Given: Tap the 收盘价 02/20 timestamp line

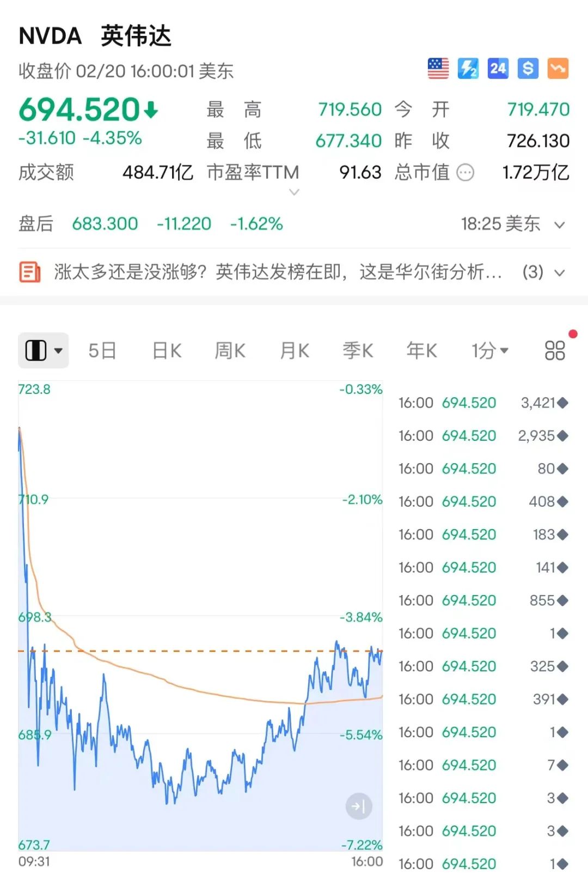Looking at the screenshot, I should [126, 71].
